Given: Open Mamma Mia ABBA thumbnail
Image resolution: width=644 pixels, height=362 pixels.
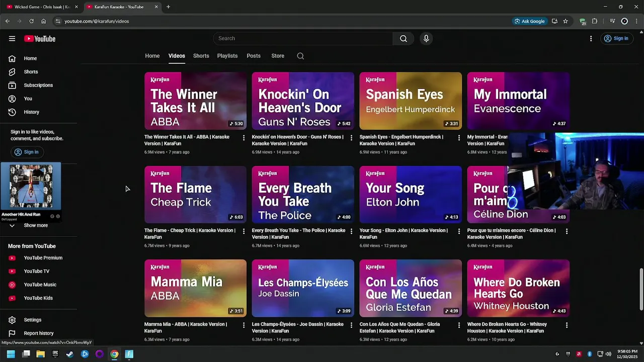Looking at the screenshot, I should [x=195, y=288].
